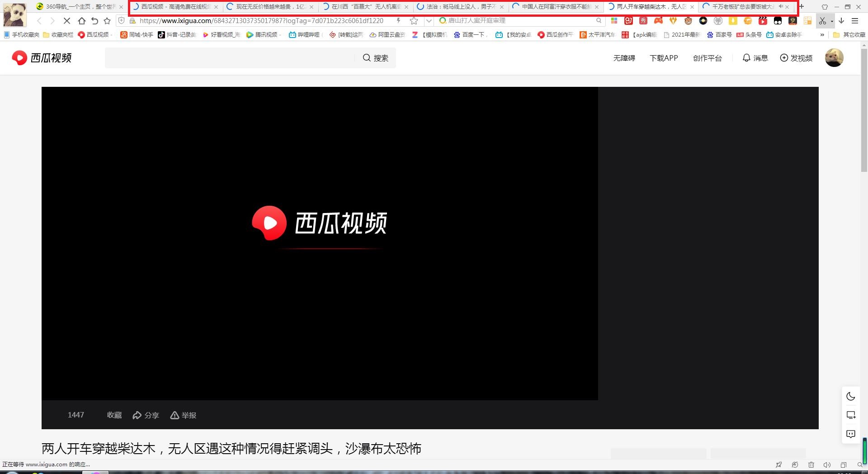Open the feedback chat bubble icon
Screen dimensions: 868x474
(850, 434)
